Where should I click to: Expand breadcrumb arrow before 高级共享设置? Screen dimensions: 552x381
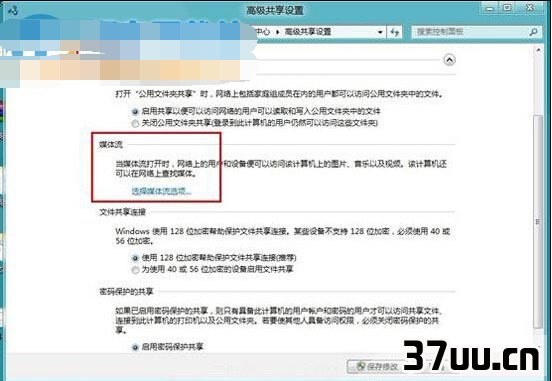277,32
